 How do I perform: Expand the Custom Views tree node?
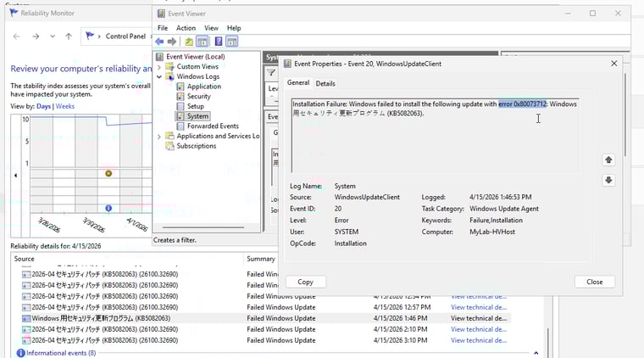coord(159,66)
